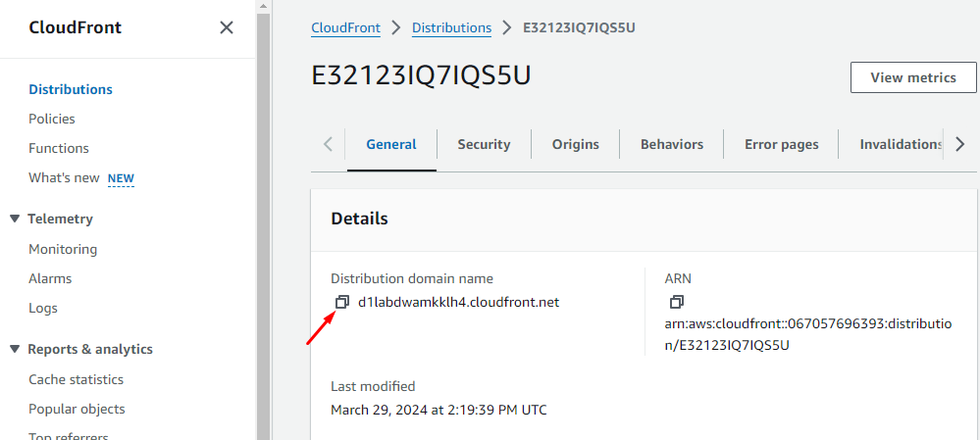This screenshot has width=980, height=440.
Task: Switch to the Security tab
Action: point(484,144)
